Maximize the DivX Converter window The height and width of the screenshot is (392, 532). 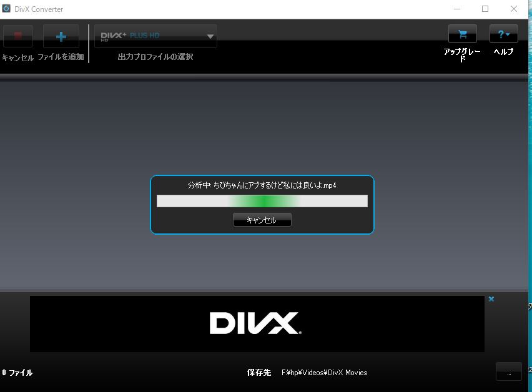pyautogui.click(x=485, y=9)
